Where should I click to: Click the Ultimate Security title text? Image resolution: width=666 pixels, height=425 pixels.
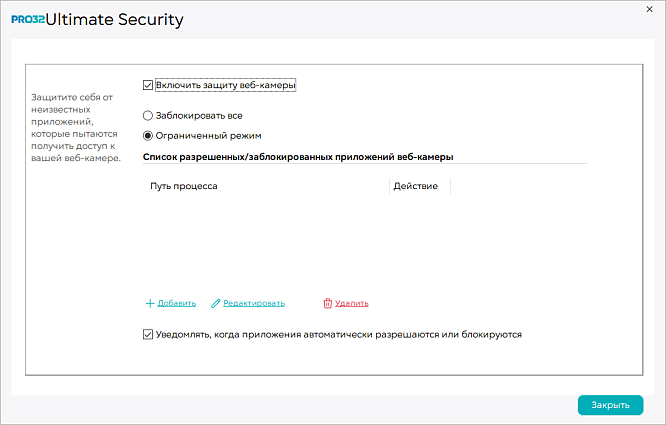(x=115, y=20)
